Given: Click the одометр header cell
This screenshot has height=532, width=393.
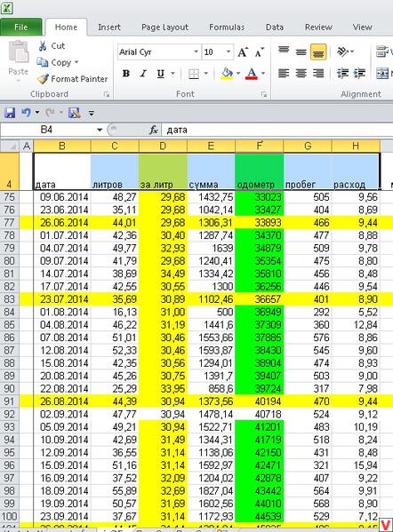Looking at the screenshot, I should pyautogui.click(x=259, y=171).
